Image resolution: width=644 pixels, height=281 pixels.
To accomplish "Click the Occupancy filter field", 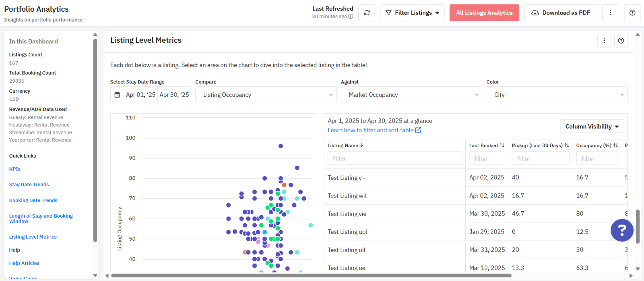I will pyautogui.click(x=597, y=158).
